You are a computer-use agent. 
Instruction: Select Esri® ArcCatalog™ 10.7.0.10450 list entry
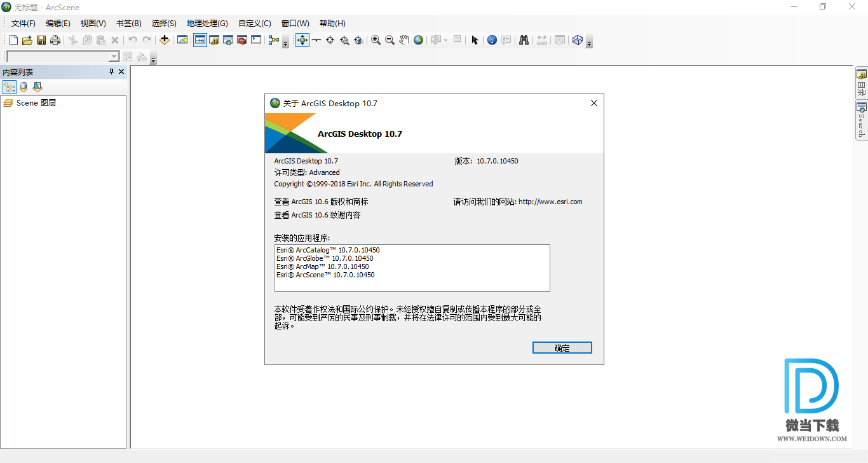click(x=328, y=250)
